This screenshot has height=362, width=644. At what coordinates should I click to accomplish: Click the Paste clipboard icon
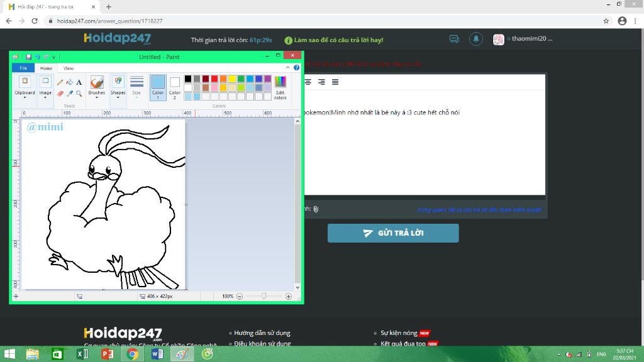pos(25,81)
